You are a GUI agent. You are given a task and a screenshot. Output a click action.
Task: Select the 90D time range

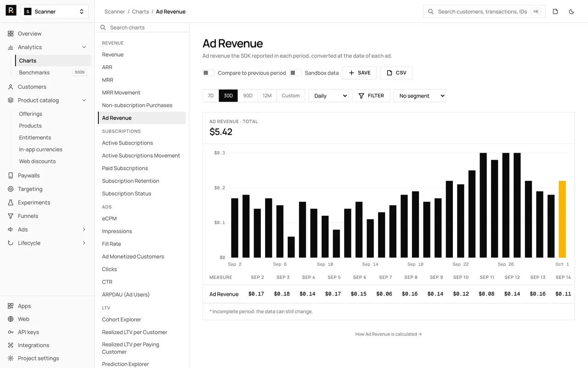(x=248, y=96)
